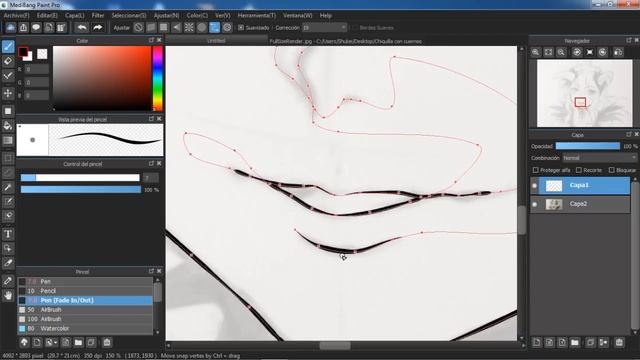Toggle the Bordes Suaves checkbox
Viewport: 640px width, 360px height.
[355, 27]
